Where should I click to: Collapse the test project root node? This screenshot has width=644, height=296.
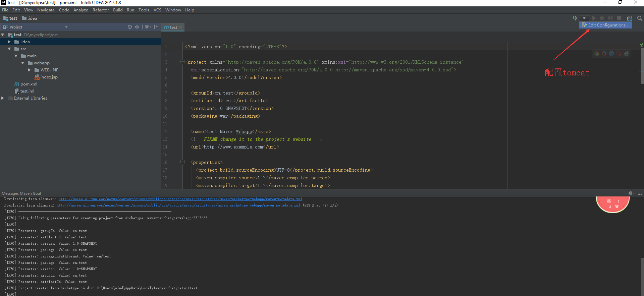pyautogui.click(x=3, y=35)
